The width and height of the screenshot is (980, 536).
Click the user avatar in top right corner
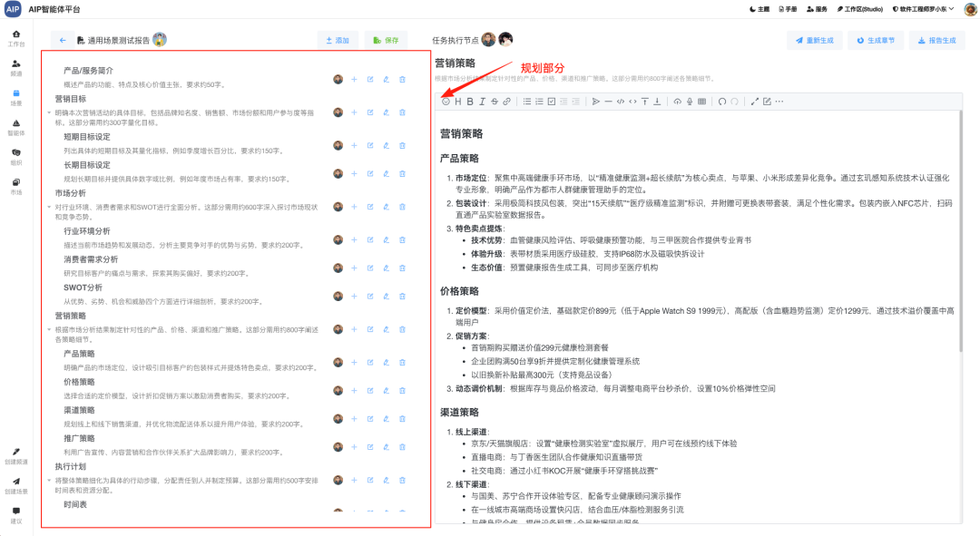coord(970,9)
